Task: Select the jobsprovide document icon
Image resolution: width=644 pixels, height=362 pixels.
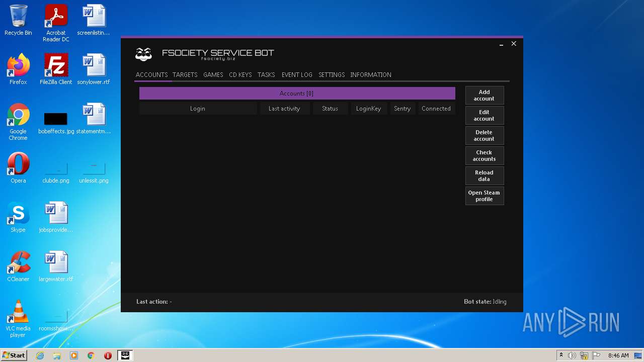Action: (x=56, y=217)
